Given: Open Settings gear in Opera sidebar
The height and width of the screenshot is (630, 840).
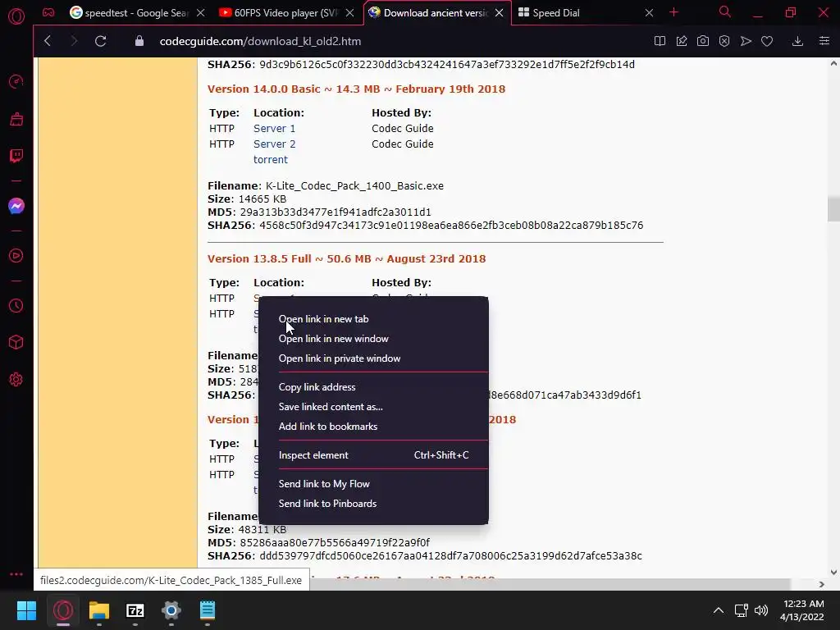Looking at the screenshot, I should pyautogui.click(x=16, y=379).
